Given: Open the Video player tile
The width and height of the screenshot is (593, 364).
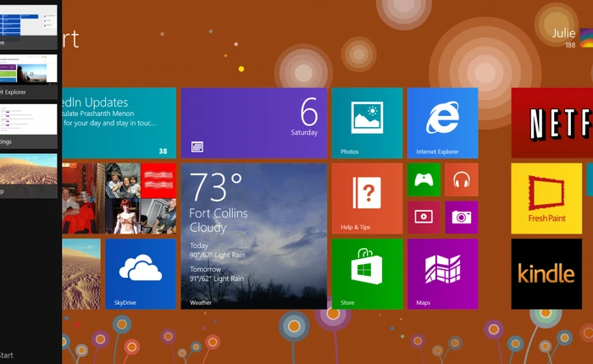Looking at the screenshot, I should click(x=424, y=218).
